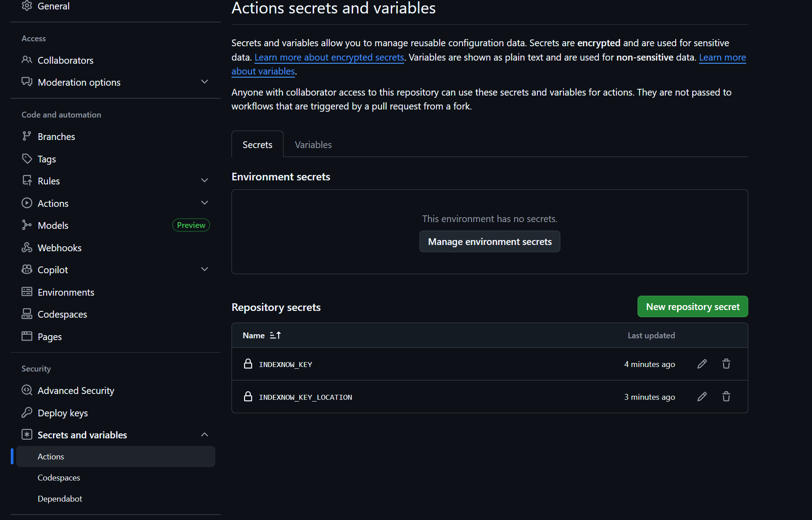Viewport: 812px width, 520px height.
Task: Switch to the Variables tab
Action: (313, 144)
